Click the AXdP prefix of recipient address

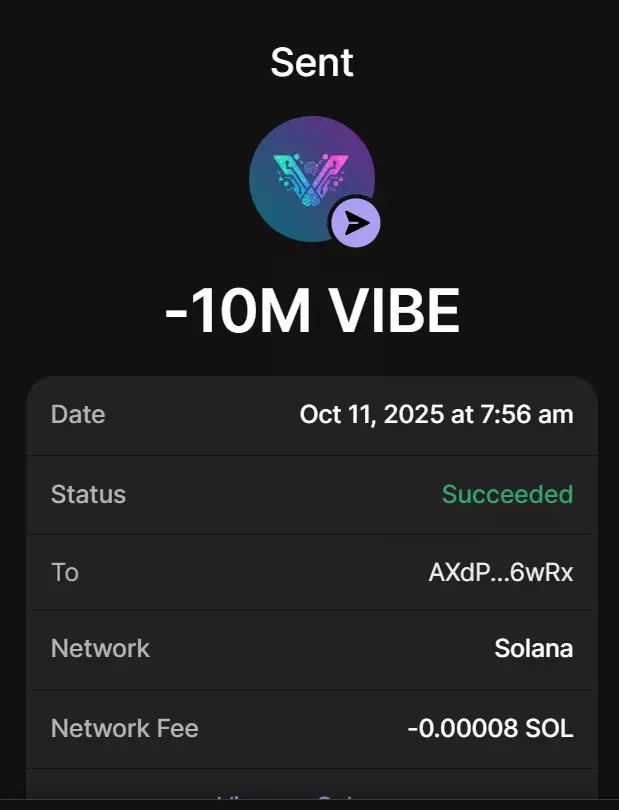(x=455, y=573)
